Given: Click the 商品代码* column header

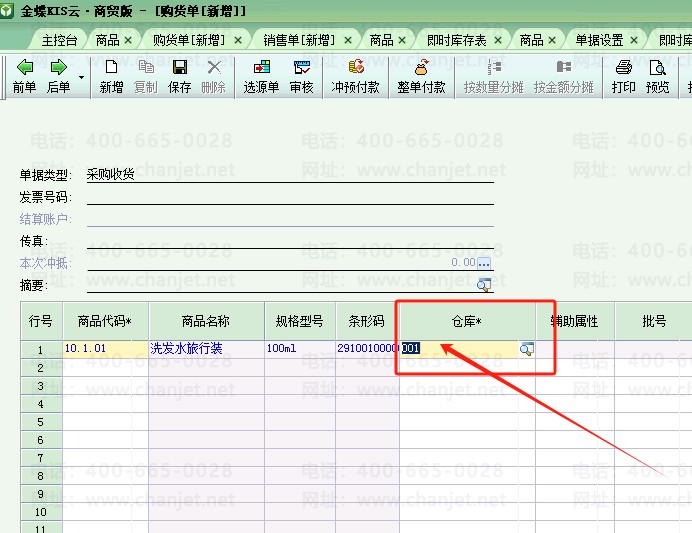Looking at the screenshot, I should 105,321.
